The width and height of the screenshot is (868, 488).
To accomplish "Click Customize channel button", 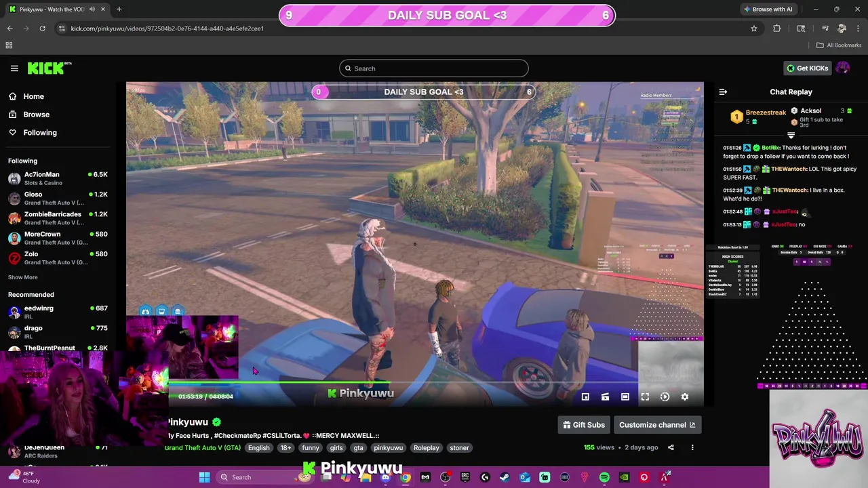I will point(657,425).
